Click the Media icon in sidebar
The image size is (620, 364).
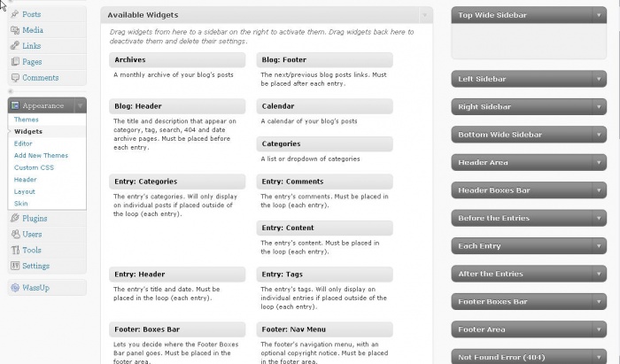pos(15,30)
